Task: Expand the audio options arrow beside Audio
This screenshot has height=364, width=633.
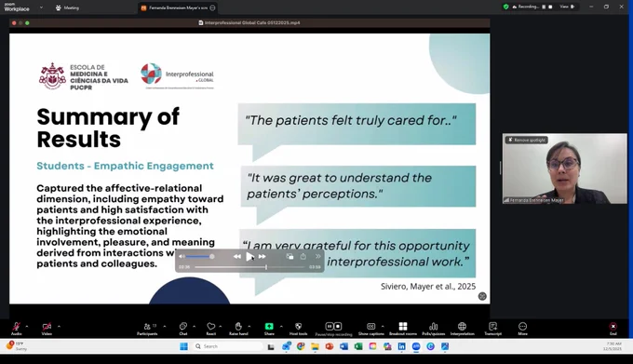Action: (x=27, y=326)
